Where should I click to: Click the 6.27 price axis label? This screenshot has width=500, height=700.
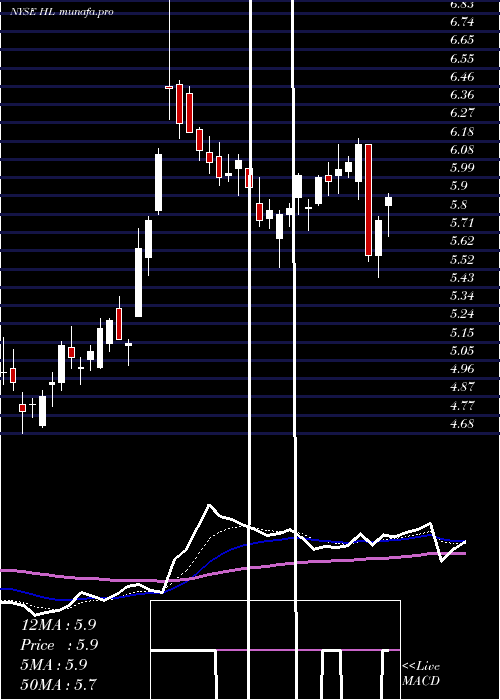coord(462,113)
